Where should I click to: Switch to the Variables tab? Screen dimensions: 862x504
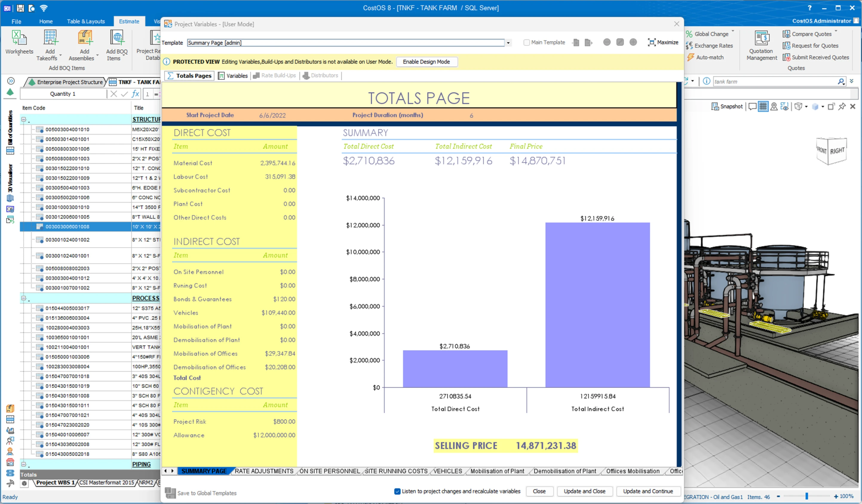click(233, 76)
